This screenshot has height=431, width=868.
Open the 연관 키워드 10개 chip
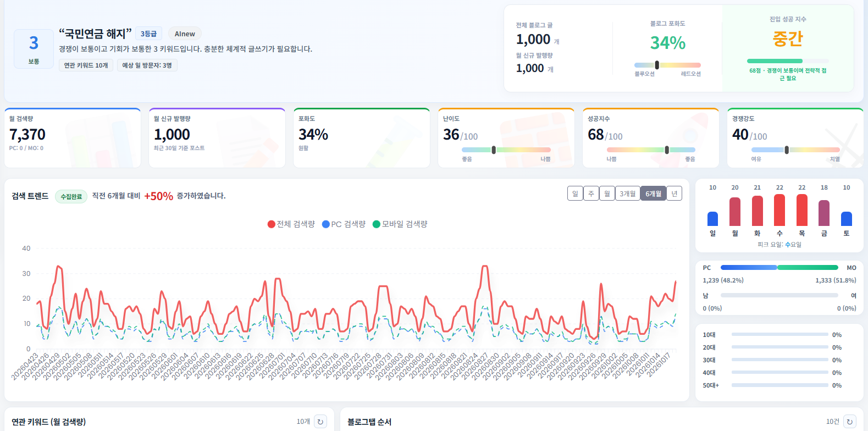click(86, 65)
